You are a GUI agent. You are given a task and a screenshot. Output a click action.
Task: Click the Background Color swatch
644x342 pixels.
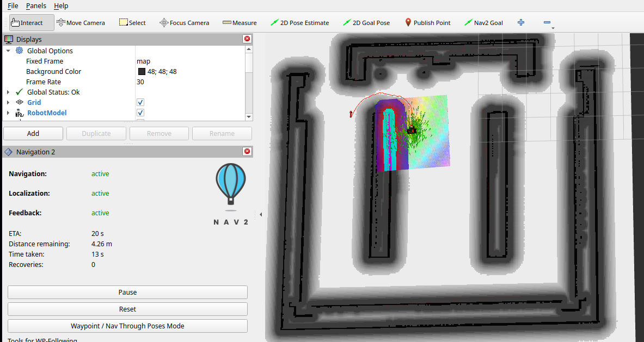(142, 72)
